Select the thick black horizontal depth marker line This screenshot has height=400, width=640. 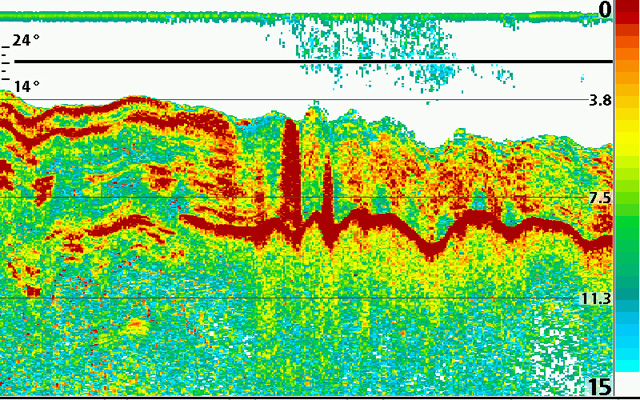(x=313, y=62)
